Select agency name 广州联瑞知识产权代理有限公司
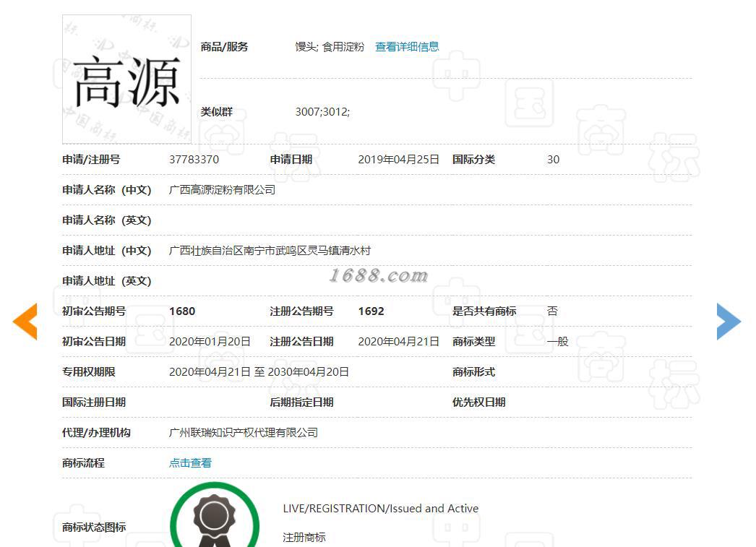This screenshot has width=756, height=547. pos(243,433)
